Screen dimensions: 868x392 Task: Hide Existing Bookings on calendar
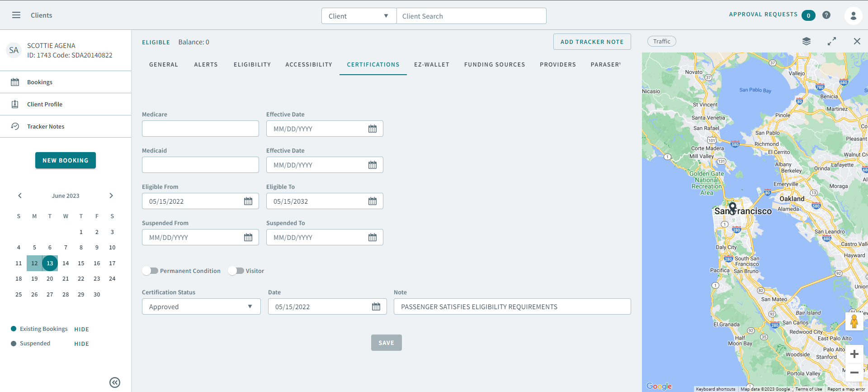pos(81,330)
